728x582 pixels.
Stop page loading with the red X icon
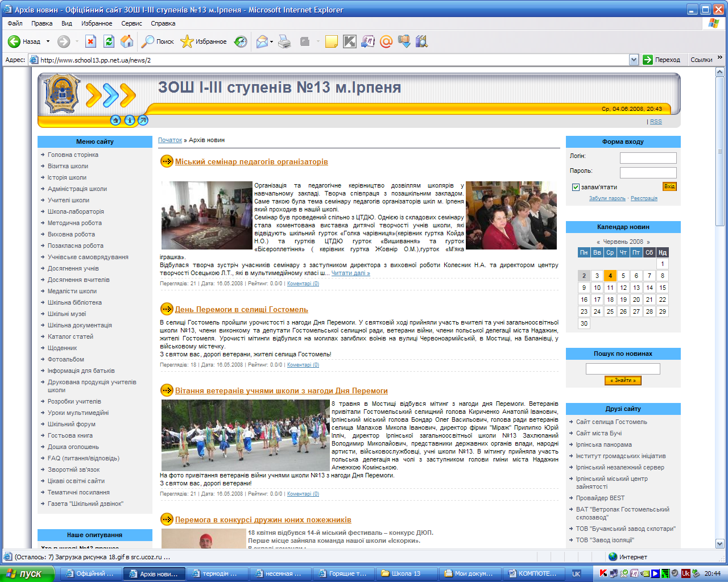click(x=91, y=41)
